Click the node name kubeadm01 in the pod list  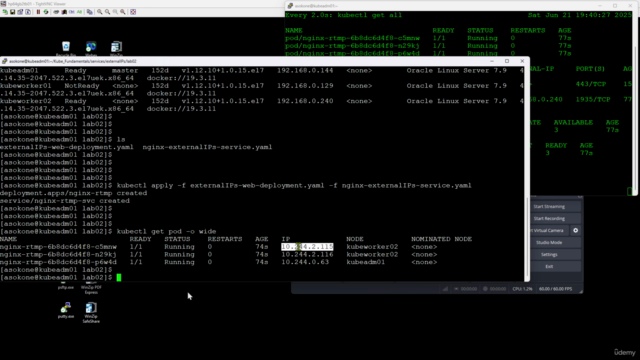click(x=365, y=262)
